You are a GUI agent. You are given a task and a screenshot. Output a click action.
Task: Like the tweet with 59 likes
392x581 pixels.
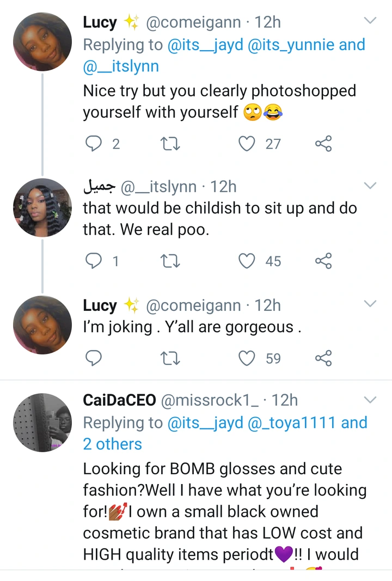point(248,358)
